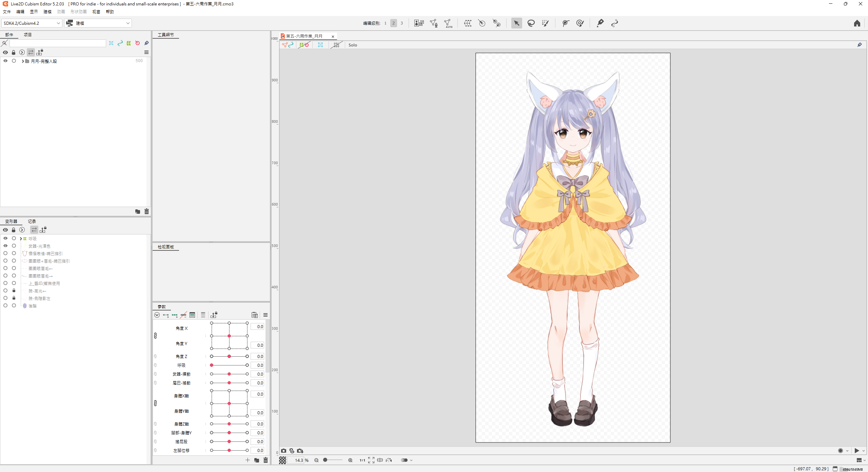Switch to the 项目 tab
Viewport: 868px width, 472px height.
coord(28,35)
